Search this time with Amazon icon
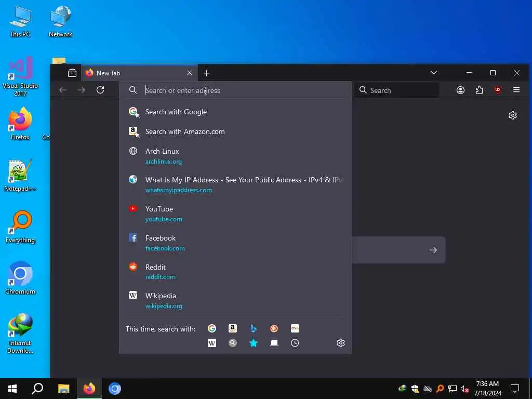 click(x=233, y=328)
